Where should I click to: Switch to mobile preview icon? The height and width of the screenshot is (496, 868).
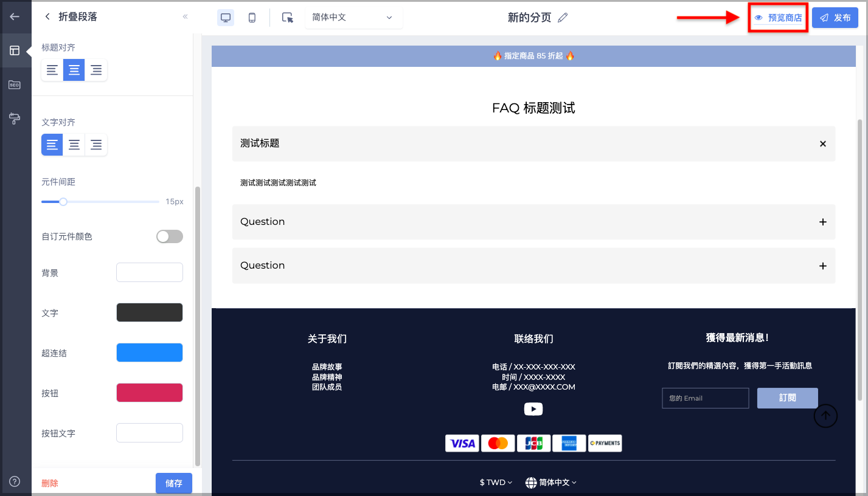[x=252, y=18]
